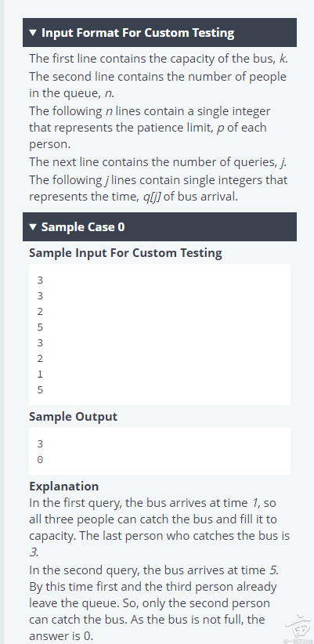This screenshot has width=314, height=644.
Task: Select the Input Format For Custom Testing header title
Action: (138, 32)
